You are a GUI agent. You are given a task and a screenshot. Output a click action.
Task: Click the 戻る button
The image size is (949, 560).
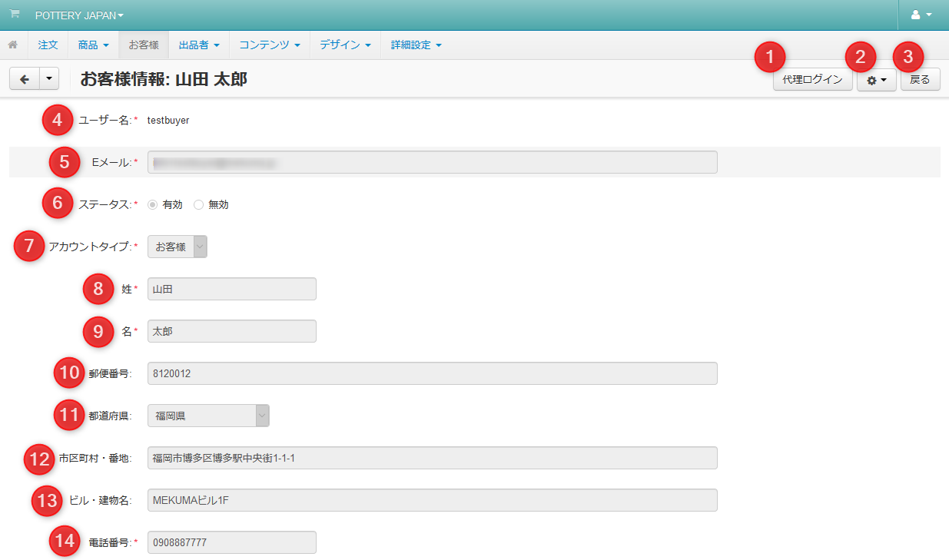pyautogui.click(x=920, y=80)
